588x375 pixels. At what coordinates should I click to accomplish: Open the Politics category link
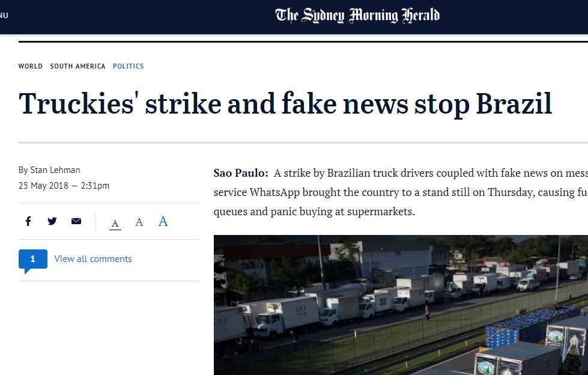(x=128, y=66)
